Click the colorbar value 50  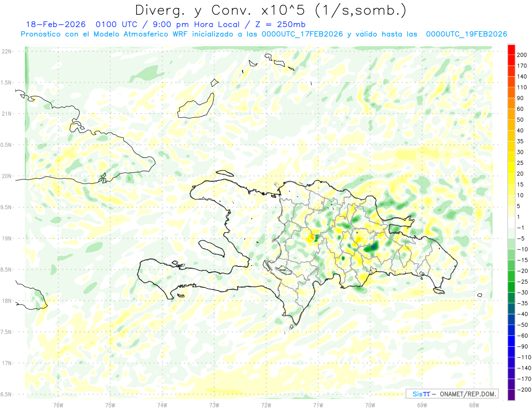520,120
